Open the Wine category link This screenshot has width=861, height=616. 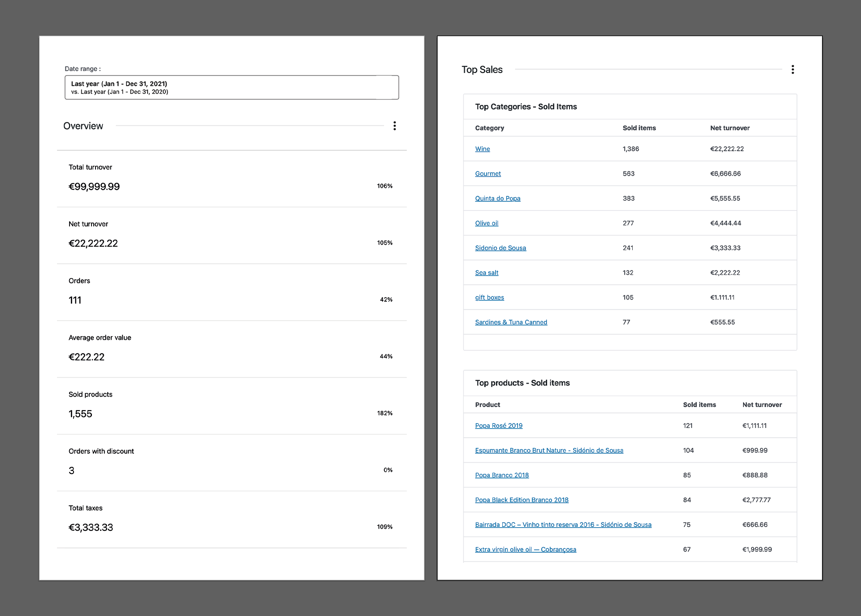point(483,149)
